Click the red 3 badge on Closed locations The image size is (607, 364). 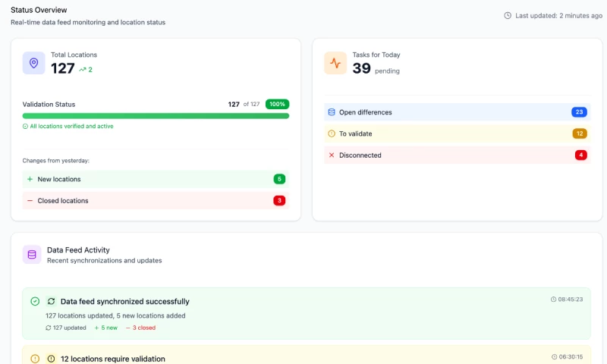[279, 201]
